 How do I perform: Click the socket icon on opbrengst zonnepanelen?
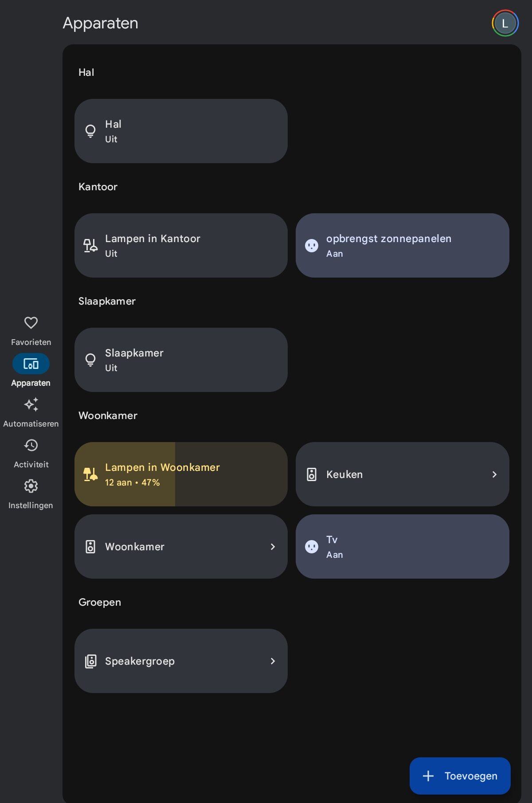tap(312, 245)
